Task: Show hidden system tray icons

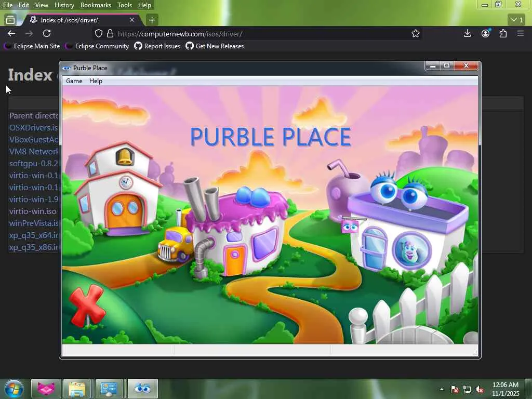Action: 442,389
